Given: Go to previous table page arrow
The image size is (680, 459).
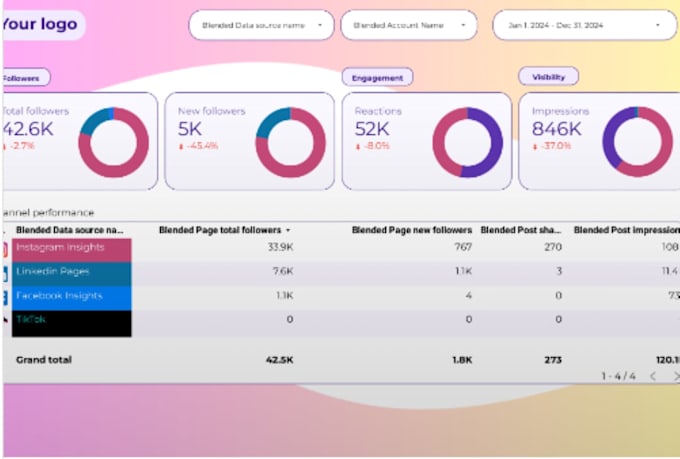Looking at the screenshot, I should 653,376.
